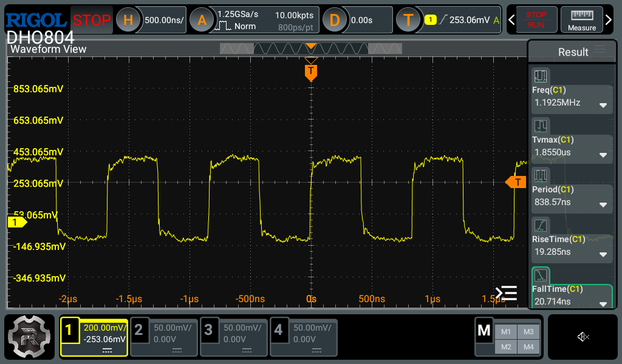Click the Result panel menu icon
622x364 pixels.
click(x=600, y=50)
